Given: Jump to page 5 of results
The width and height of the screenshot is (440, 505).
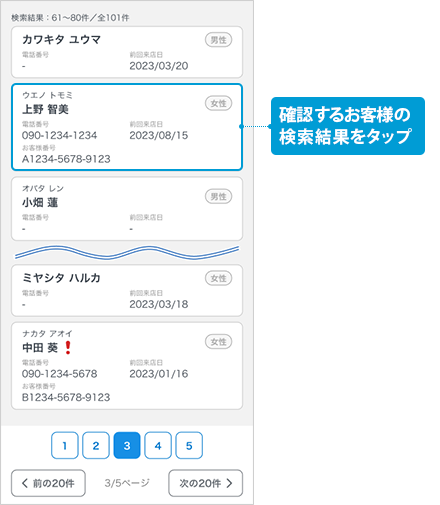Looking at the screenshot, I should click(189, 445).
